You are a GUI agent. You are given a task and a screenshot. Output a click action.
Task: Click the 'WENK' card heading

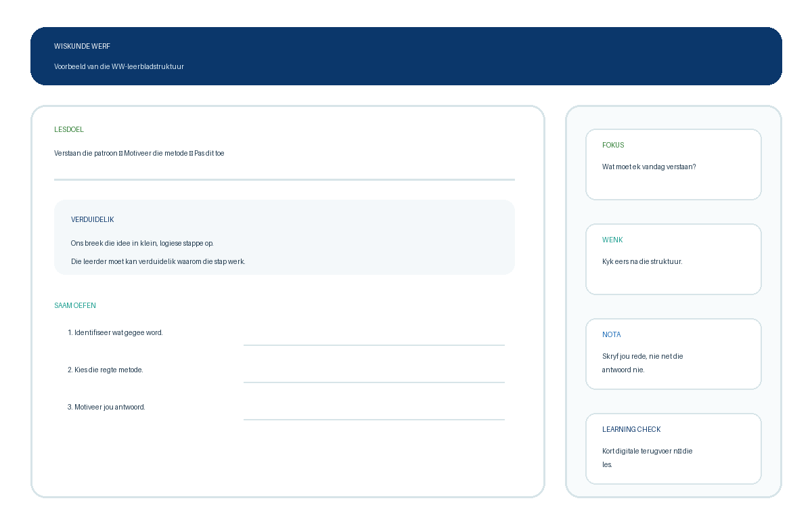(612, 240)
